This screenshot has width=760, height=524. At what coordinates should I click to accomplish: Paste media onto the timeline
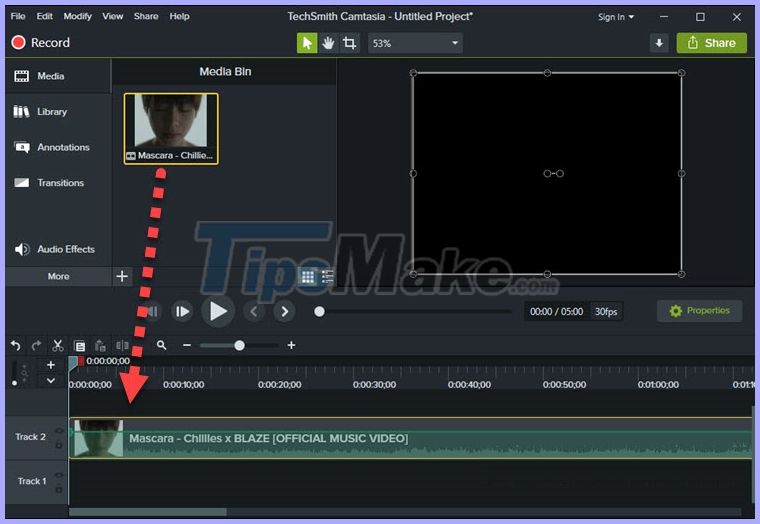click(100, 346)
